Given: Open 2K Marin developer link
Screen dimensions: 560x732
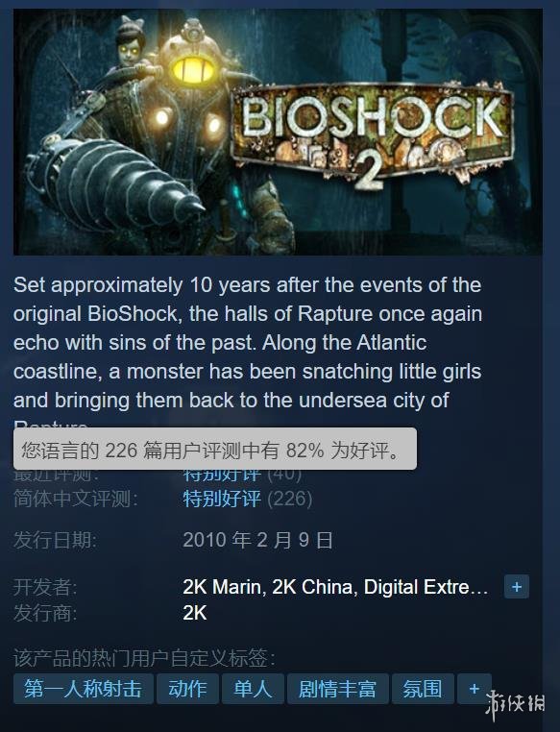Looking at the screenshot, I should (x=223, y=587).
